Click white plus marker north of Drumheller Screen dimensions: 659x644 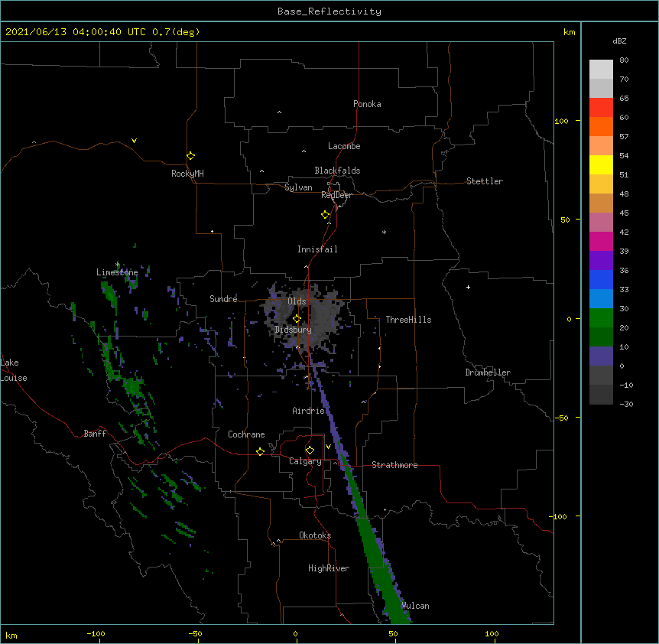tap(468, 287)
